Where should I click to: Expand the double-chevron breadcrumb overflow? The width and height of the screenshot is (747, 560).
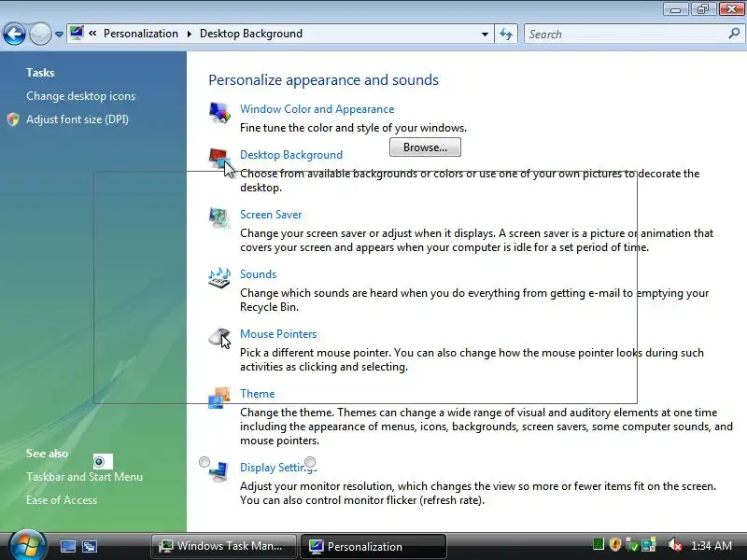point(92,34)
